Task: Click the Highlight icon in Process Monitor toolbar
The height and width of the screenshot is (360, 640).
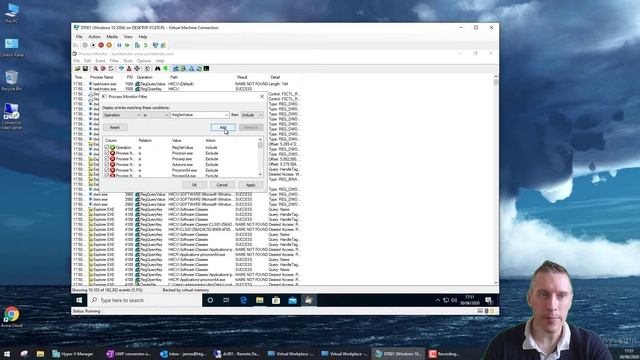Action: pos(129,69)
